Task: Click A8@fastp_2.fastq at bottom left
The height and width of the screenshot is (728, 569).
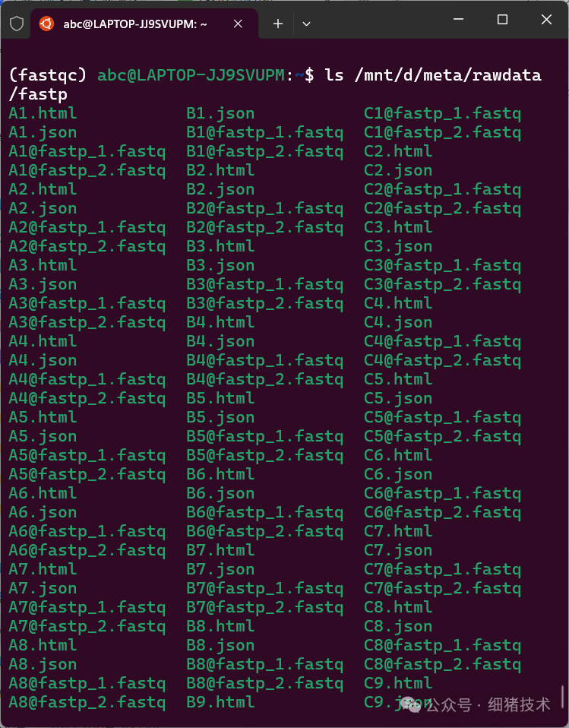Action: [87, 701]
